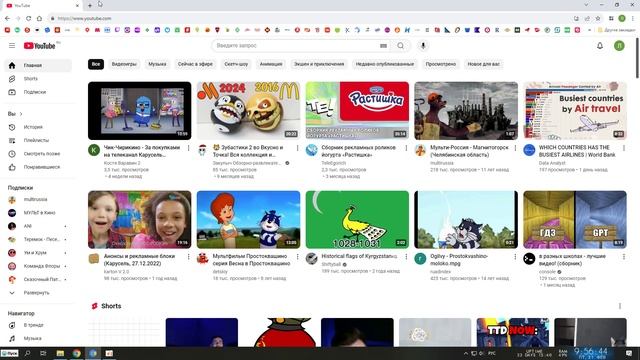The height and width of the screenshot is (360, 640).
Task: Select the Все filter chip
Action: tap(96, 64)
